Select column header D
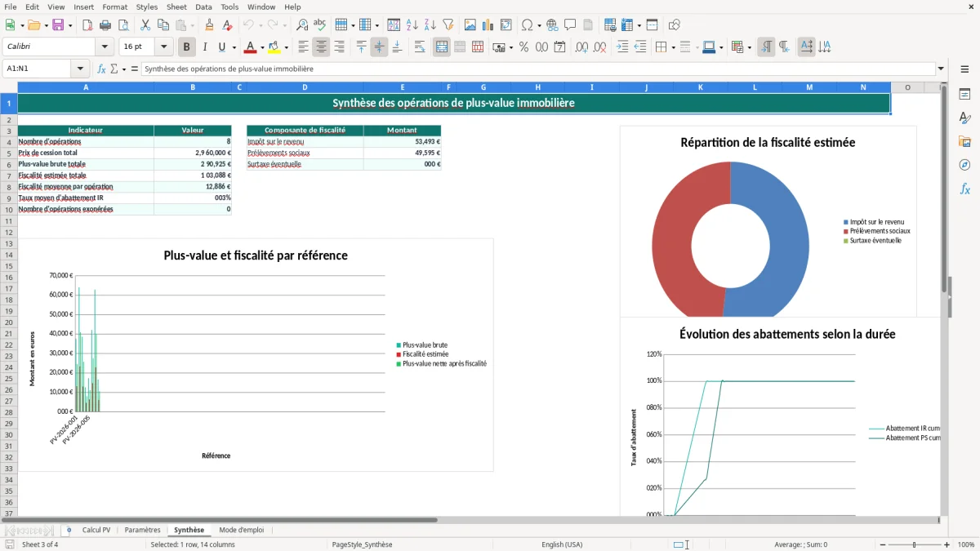 point(305,87)
